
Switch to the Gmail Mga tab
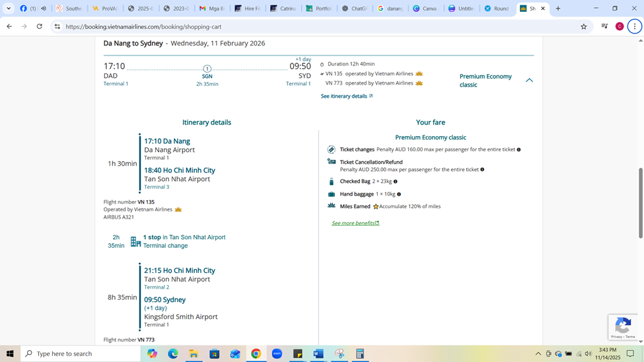(212, 8)
